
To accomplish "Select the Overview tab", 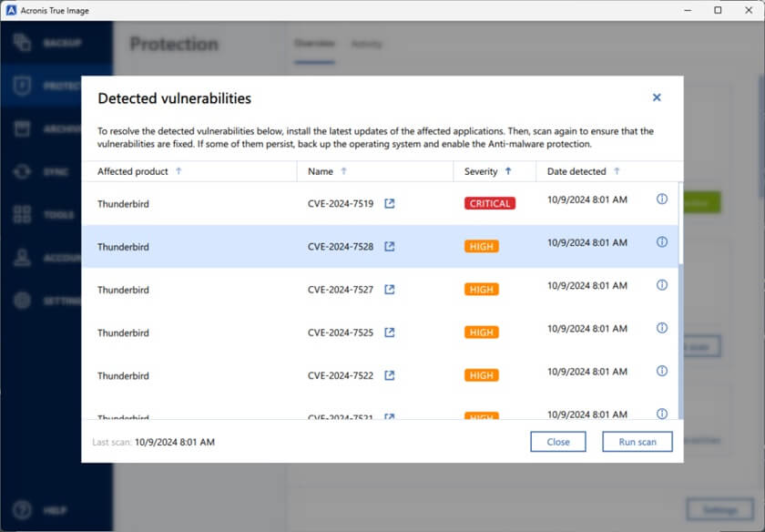I will (313, 44).
